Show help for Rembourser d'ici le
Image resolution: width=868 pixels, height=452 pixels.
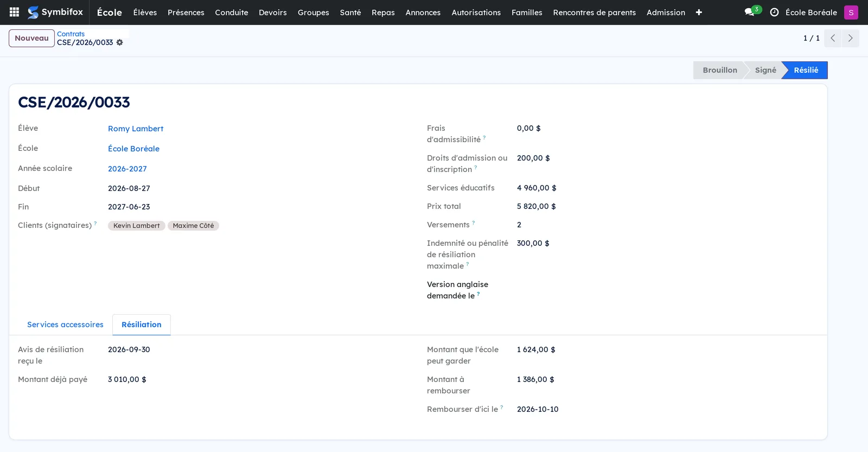(502, 407)
